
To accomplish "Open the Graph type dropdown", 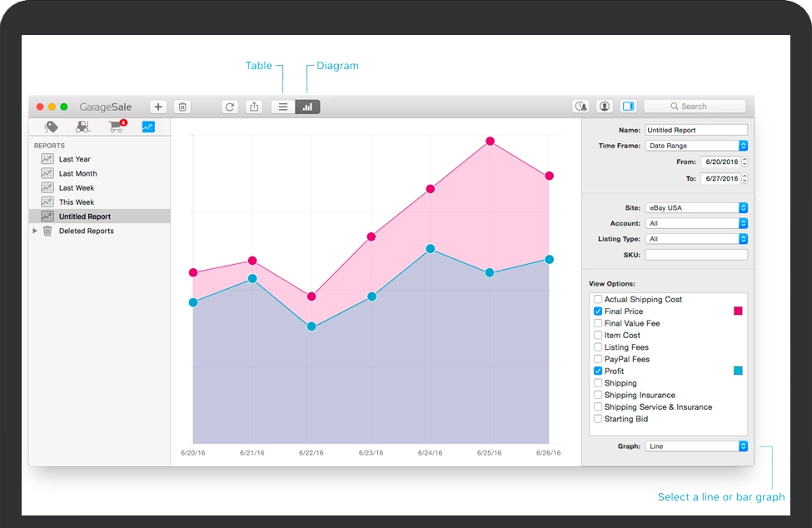I will point(696,446).
